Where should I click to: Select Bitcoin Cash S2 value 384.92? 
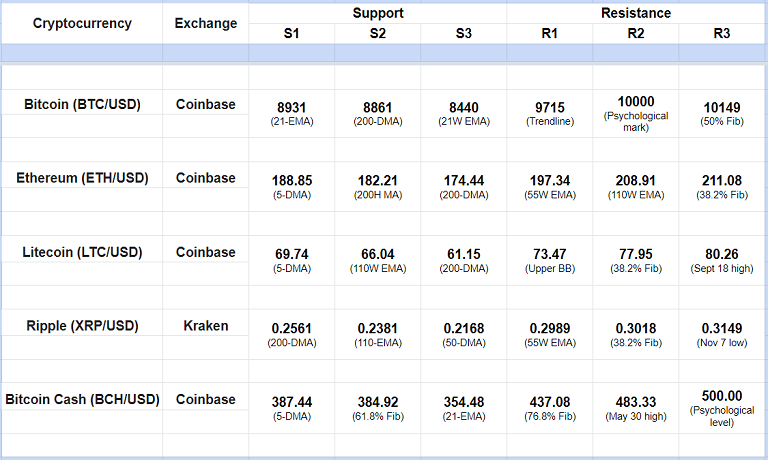377,401
